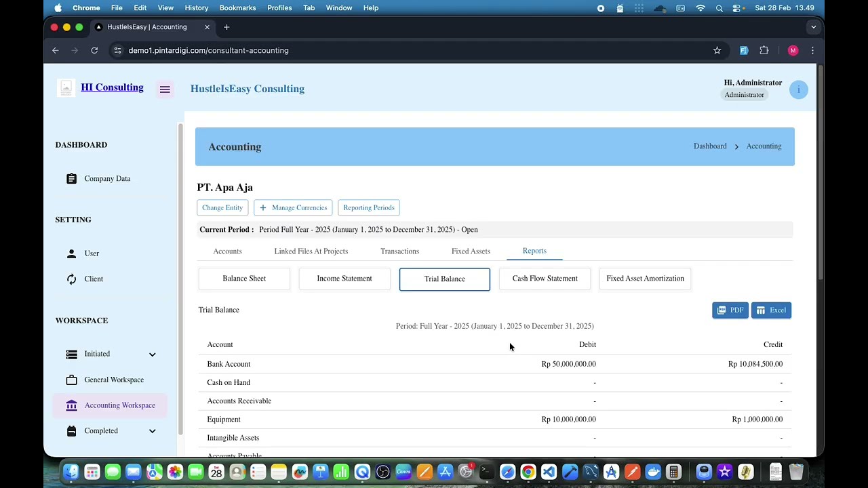
Task: Expand the Completed workspace group
Action: pos(152,431)
